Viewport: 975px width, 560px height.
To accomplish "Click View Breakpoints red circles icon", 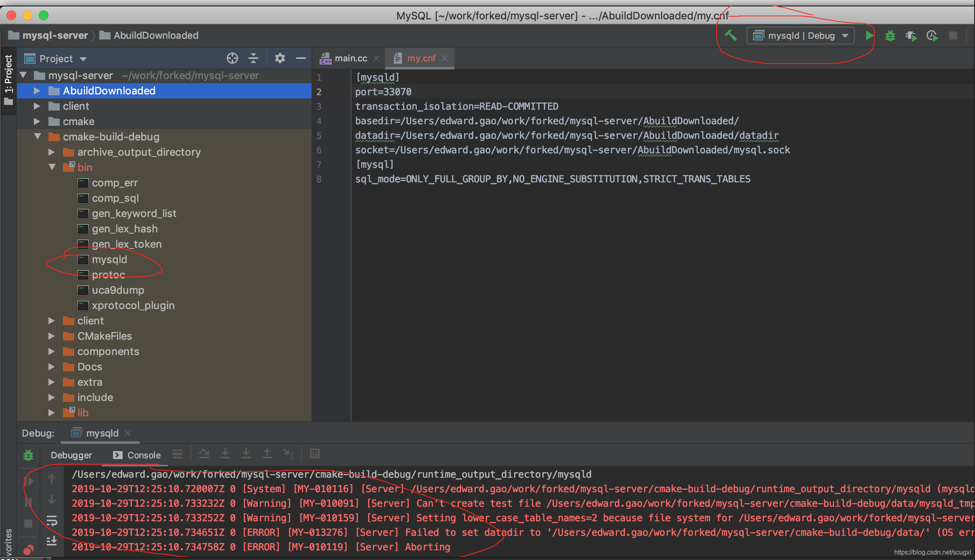I will pos(28,550).
